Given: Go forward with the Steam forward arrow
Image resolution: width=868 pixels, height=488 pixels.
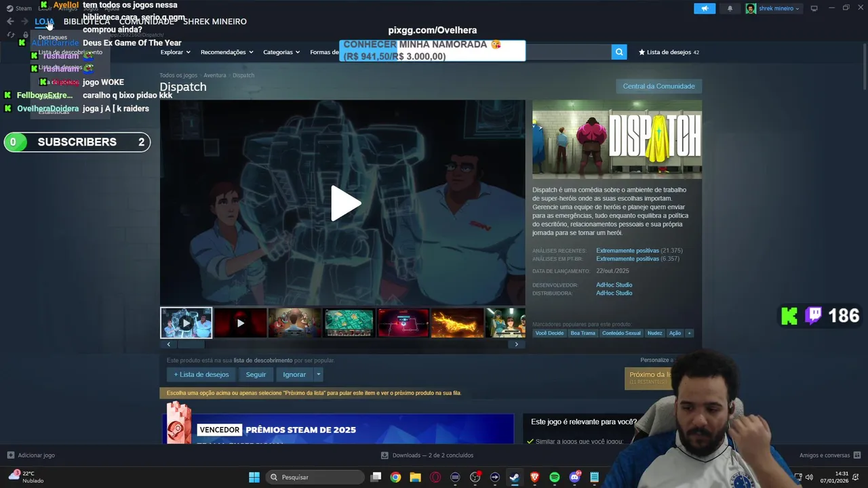Looking at the screenshot, I should pyautogui.click(x=24, y=22).
